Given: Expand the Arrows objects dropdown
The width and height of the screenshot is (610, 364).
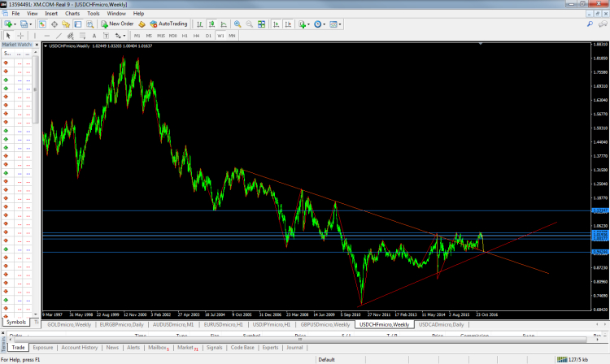Looking at the screenshot, I should pyautogui.click(x=124, y=36).
